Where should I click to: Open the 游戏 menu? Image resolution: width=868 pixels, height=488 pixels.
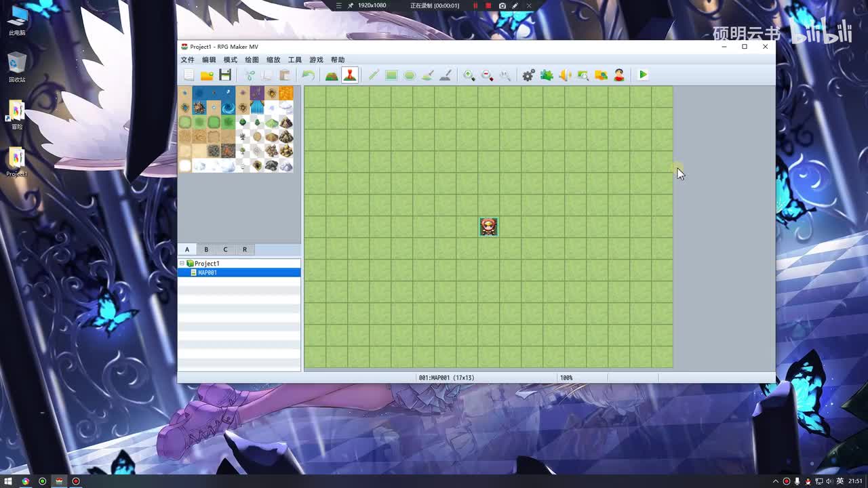316,60
